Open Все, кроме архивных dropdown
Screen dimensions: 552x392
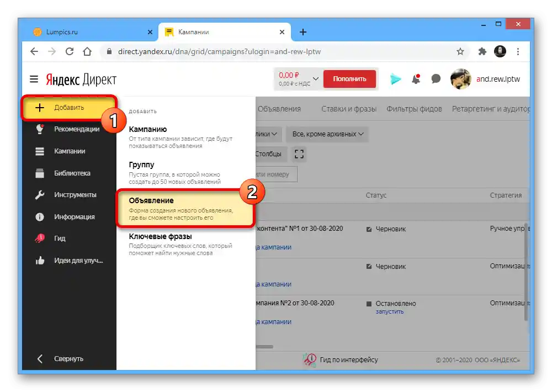click(x=327, y=134)
